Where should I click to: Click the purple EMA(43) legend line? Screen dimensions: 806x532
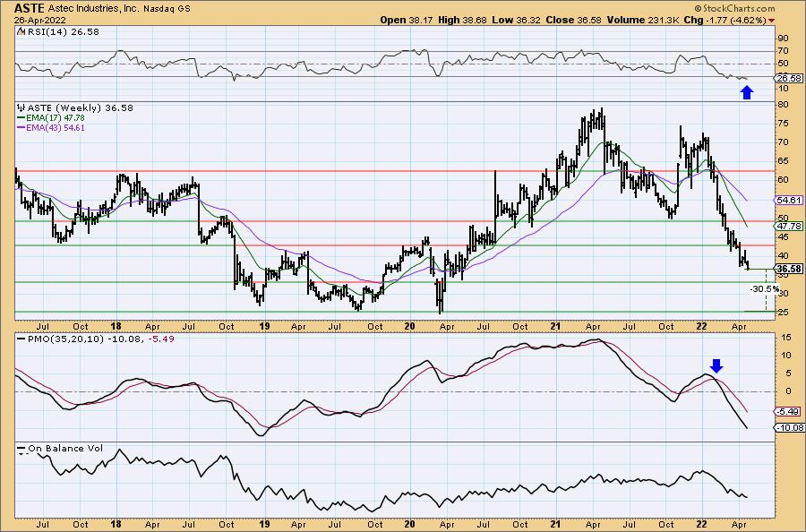(x=21, y=128)
